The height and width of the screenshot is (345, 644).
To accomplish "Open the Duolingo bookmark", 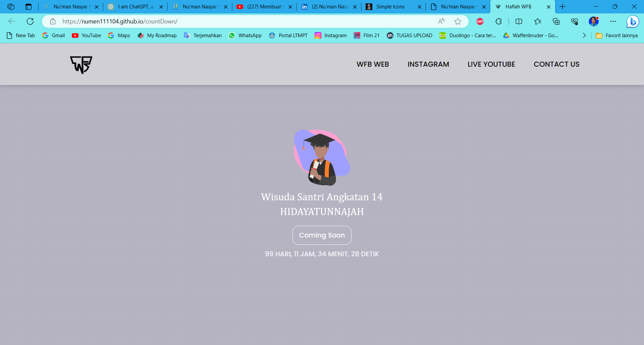I will pyautogui.click(x=468, y=36).
